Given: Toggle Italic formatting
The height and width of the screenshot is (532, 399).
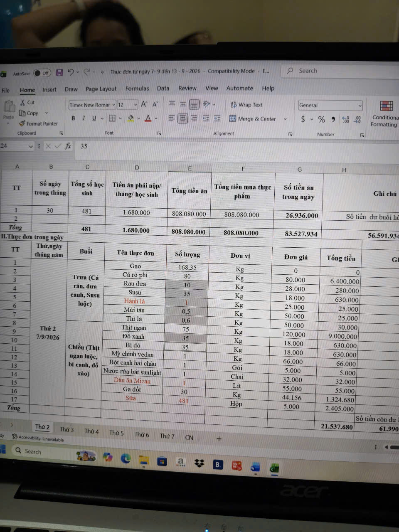Looking at the screenshot, I should pos(84,118).
